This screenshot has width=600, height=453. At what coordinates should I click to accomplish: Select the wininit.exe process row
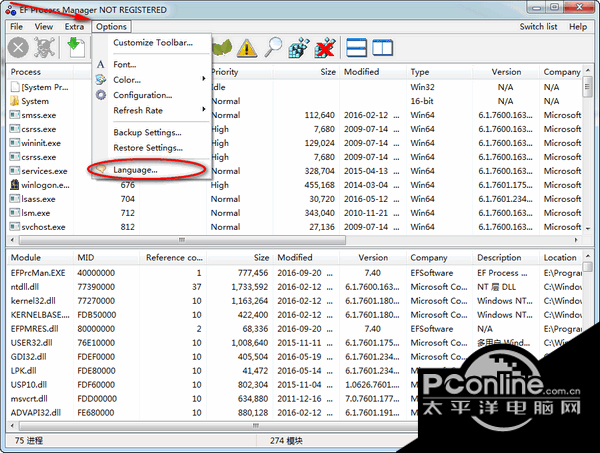click(295, 143)
